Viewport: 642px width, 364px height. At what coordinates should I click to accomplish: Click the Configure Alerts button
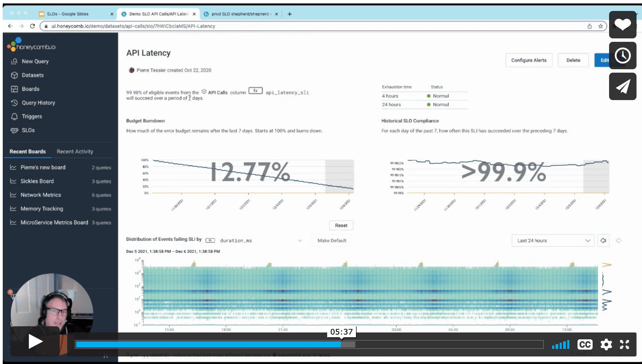coord(528,60)
